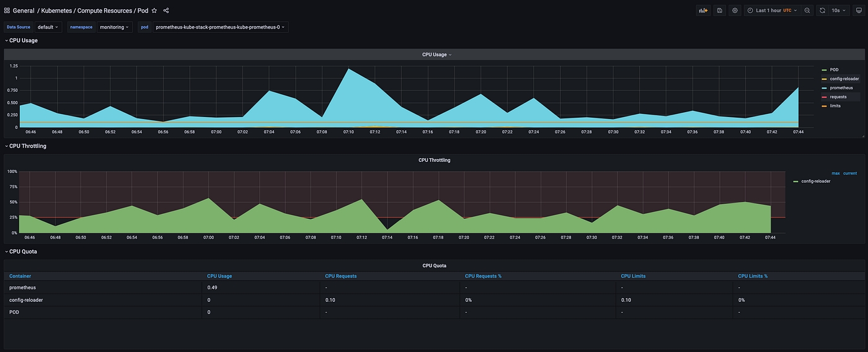Collapse the CPU Throttling row
This screenshot has width=868, height=352.
pos(27,146)
